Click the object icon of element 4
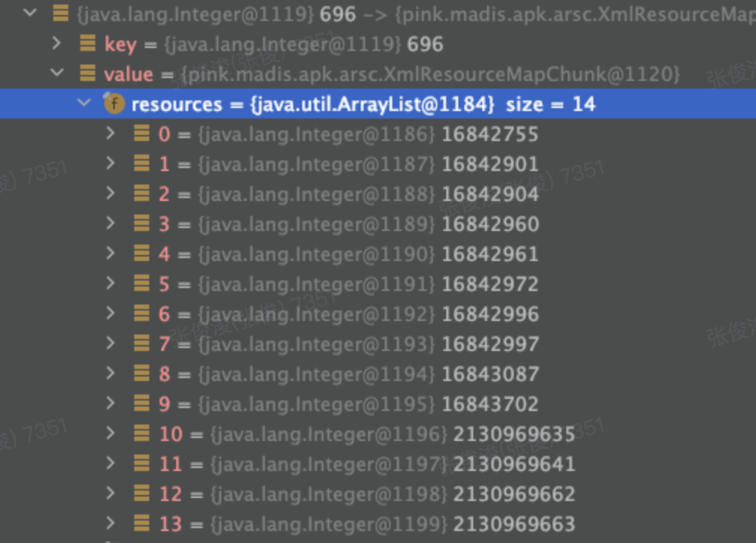This screenshot has height=543, width=756. pos(141,253)
